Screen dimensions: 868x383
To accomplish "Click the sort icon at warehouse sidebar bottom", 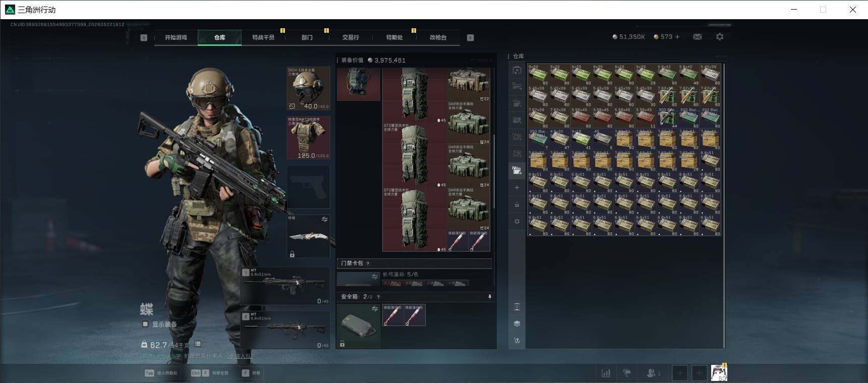I will coord(517,341).
